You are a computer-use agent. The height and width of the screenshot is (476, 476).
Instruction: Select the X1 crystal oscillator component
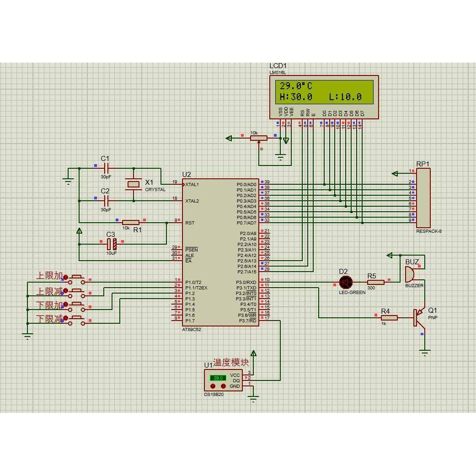pos(134,184)
